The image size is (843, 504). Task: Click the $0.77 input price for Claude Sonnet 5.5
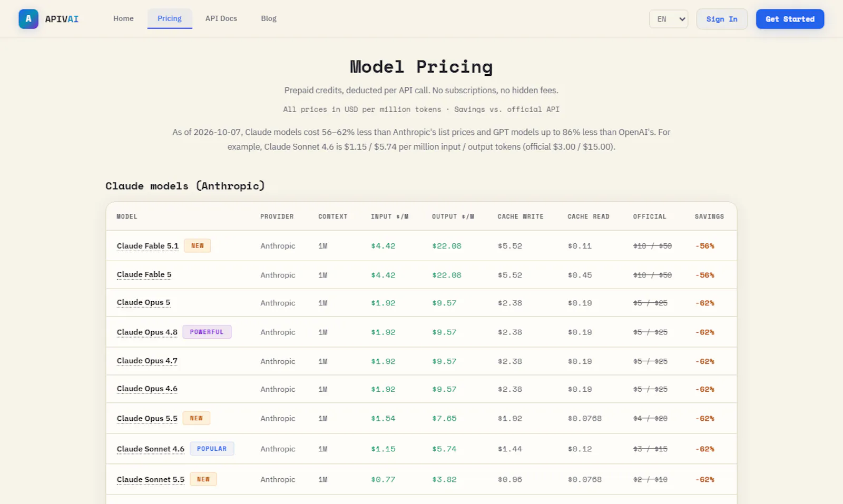383,480
